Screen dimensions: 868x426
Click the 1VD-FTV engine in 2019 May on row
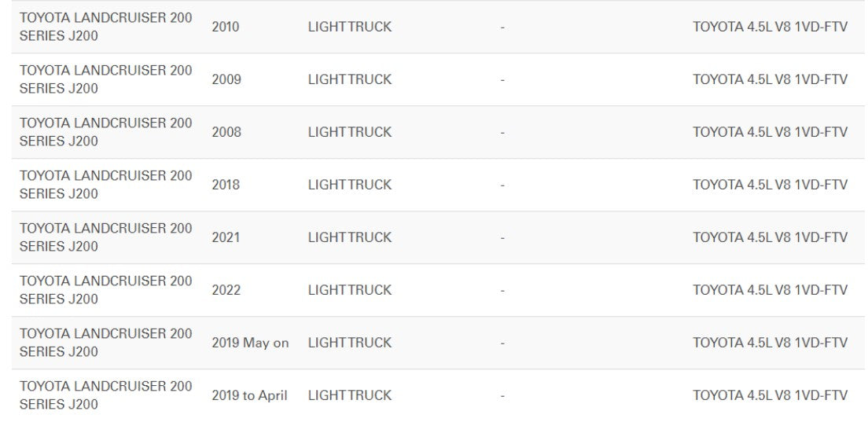click(770, 343)
